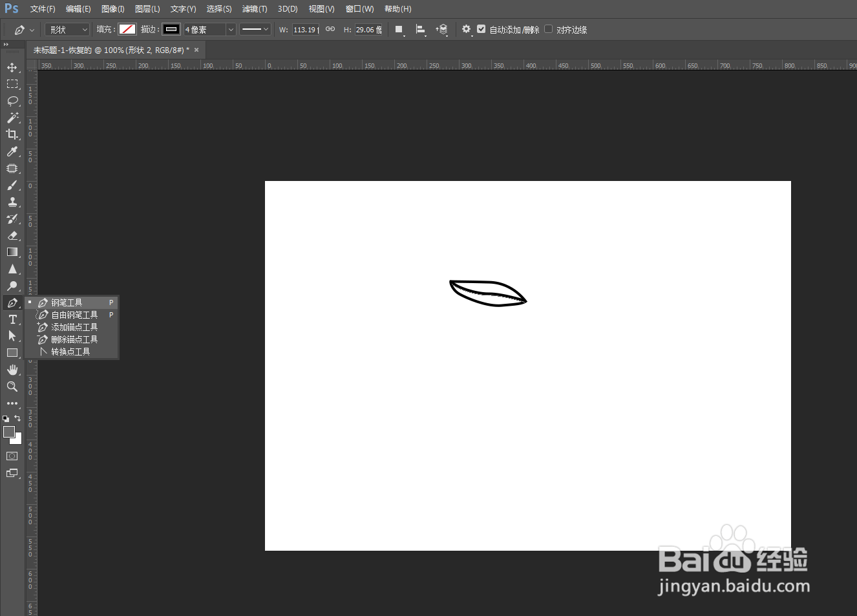857x616 pixels.
Task: Select the Rectangular Marquee tool
Action: coord(12,84)
